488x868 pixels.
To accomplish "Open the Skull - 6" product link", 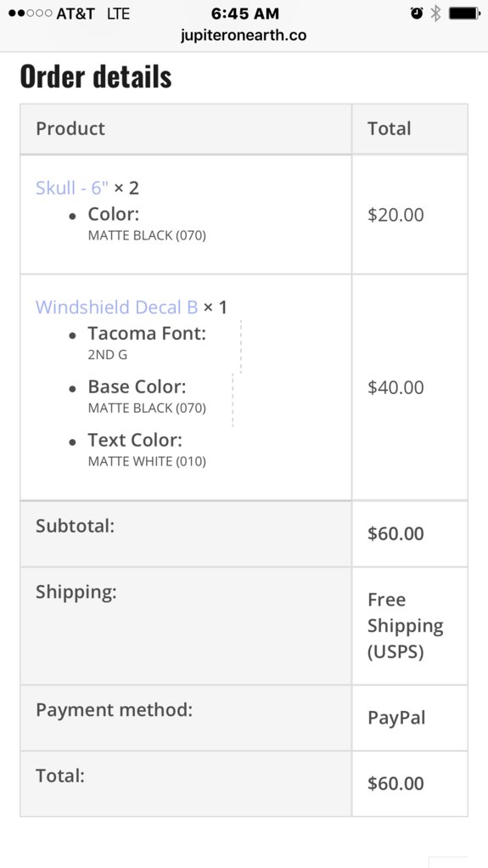I will tap(72, 188).
